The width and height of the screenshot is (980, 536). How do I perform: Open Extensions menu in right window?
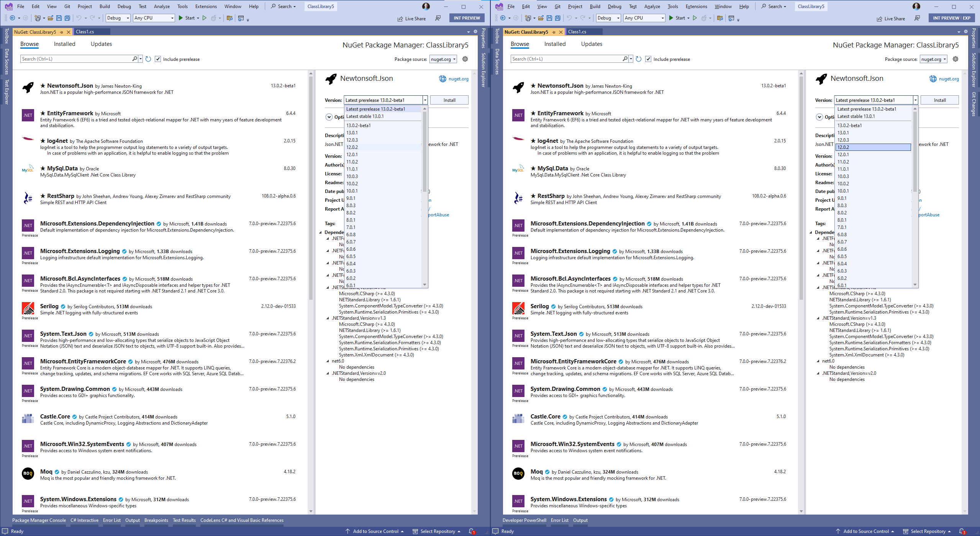pyautogui.click(x=696, y=7)
